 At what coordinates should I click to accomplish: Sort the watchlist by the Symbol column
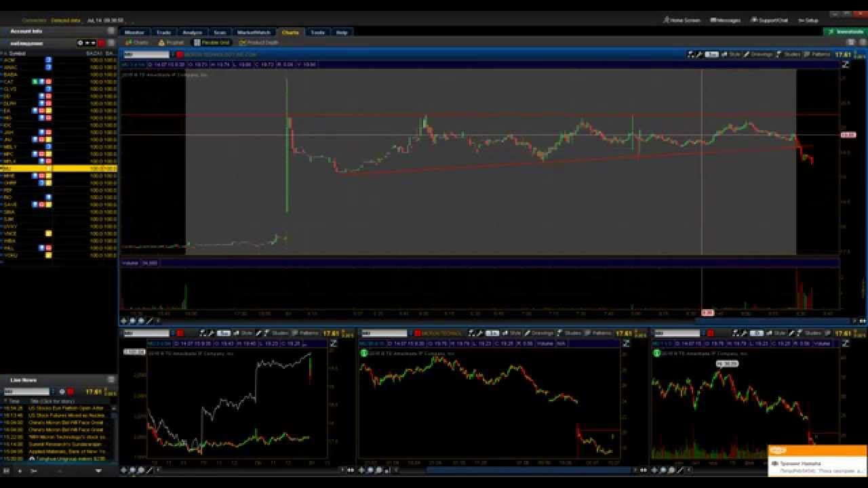(18, 53)
